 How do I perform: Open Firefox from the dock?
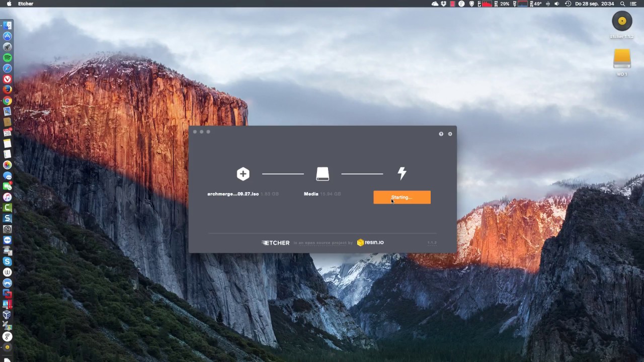(x=7, y=90)
